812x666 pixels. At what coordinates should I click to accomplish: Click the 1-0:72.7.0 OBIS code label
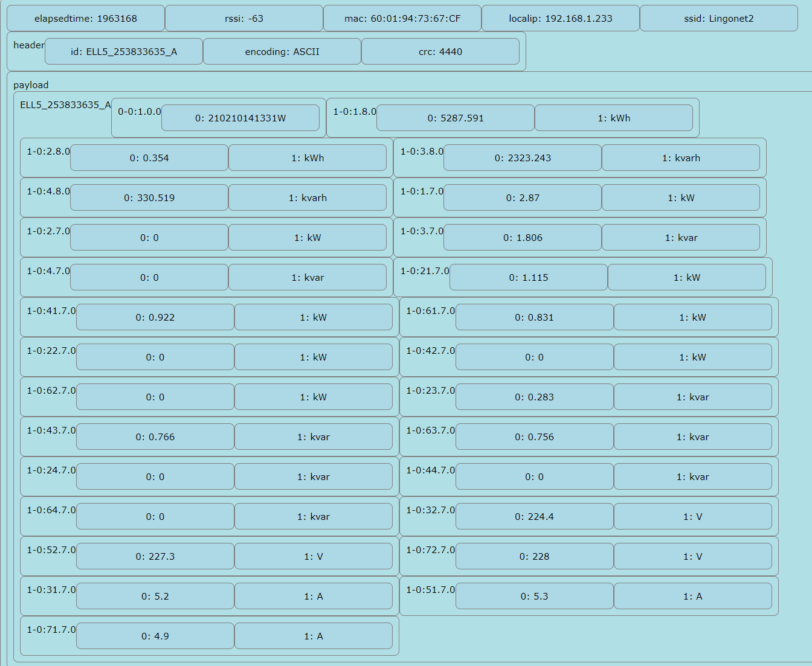[x=431, y=549]
